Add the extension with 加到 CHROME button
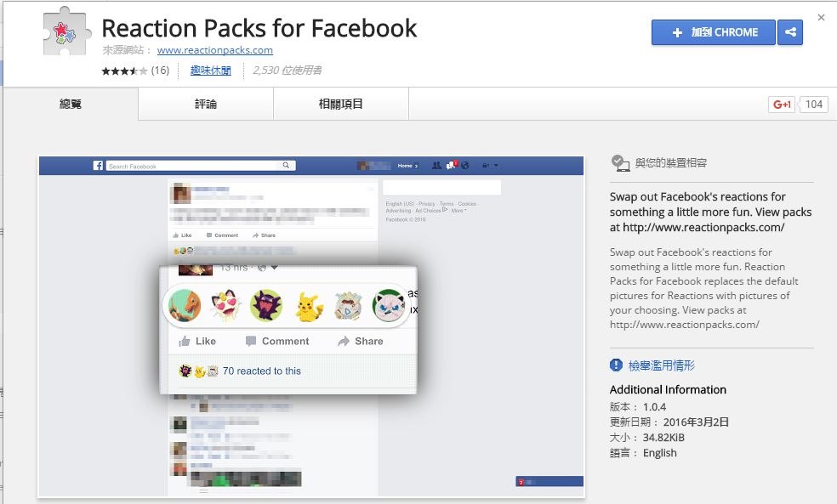Screen dimensions: 837x504 [x=713, y=32]
